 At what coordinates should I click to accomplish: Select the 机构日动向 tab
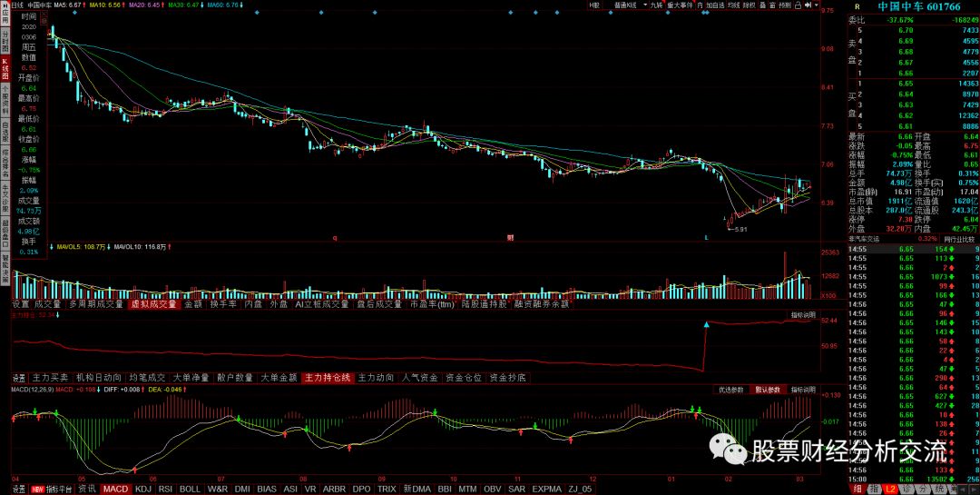99,378
